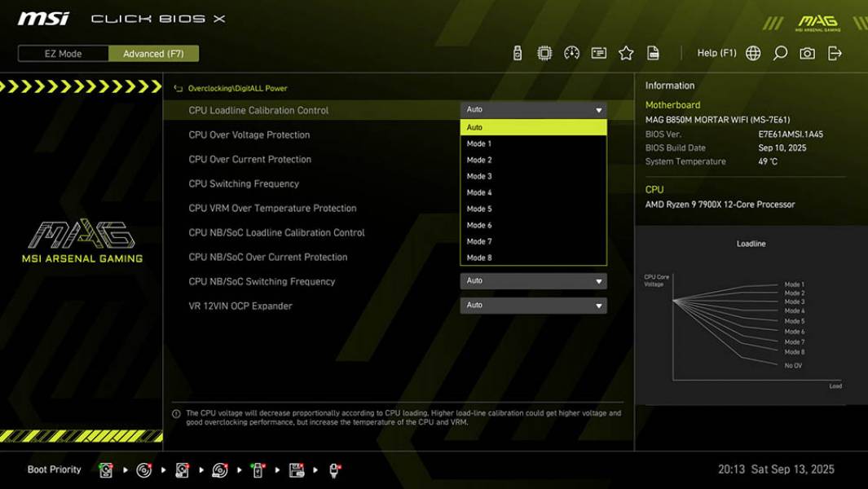Screen dimensions: 868x489
Task: Expand the VR 12VIN OCP Expander dropdown
Action: pos(534,305)
